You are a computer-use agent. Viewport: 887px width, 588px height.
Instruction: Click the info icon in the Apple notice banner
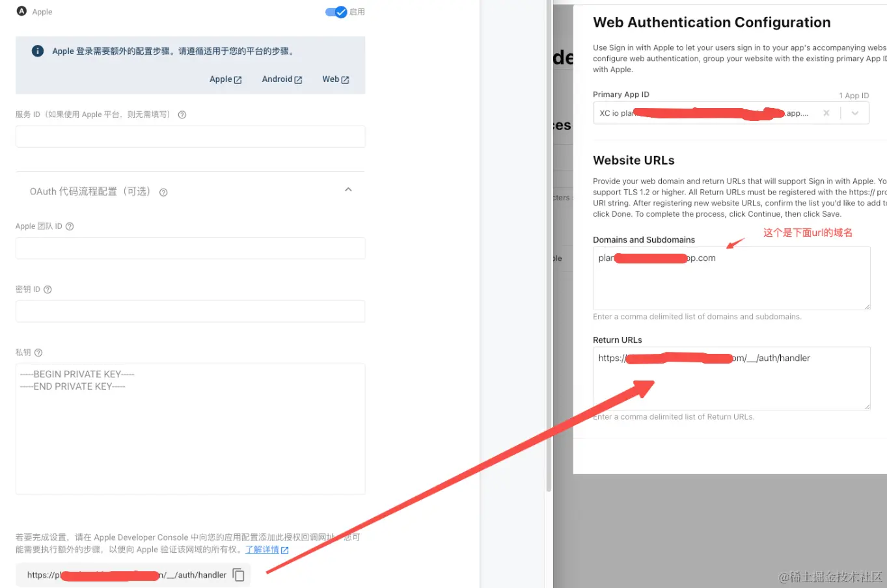[x=38, y=51]
